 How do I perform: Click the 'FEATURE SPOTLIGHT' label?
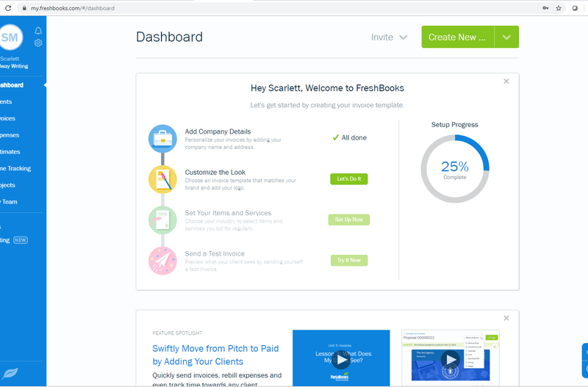click(x=177, y=333)
